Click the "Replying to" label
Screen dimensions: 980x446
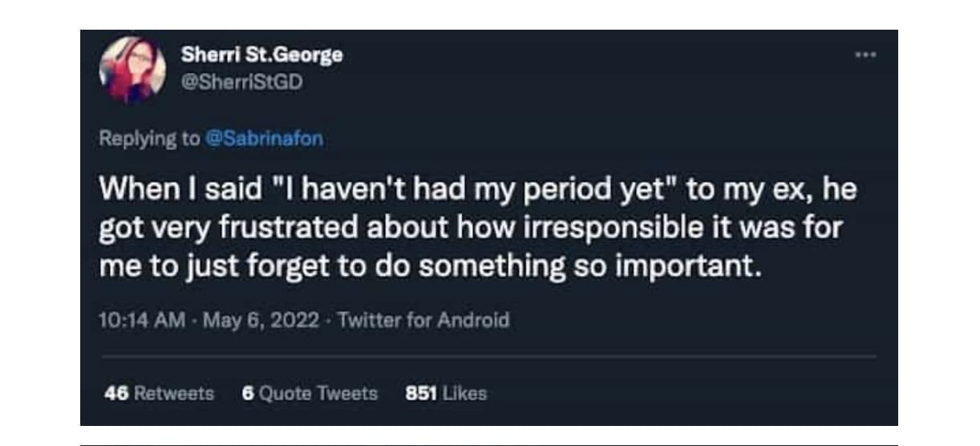point(150,138)
